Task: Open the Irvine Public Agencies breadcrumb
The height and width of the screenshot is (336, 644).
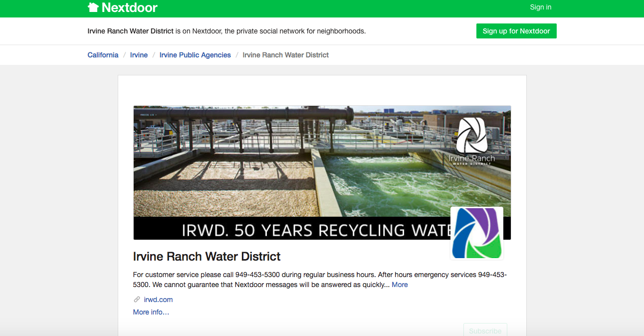Action: [195, 55]
